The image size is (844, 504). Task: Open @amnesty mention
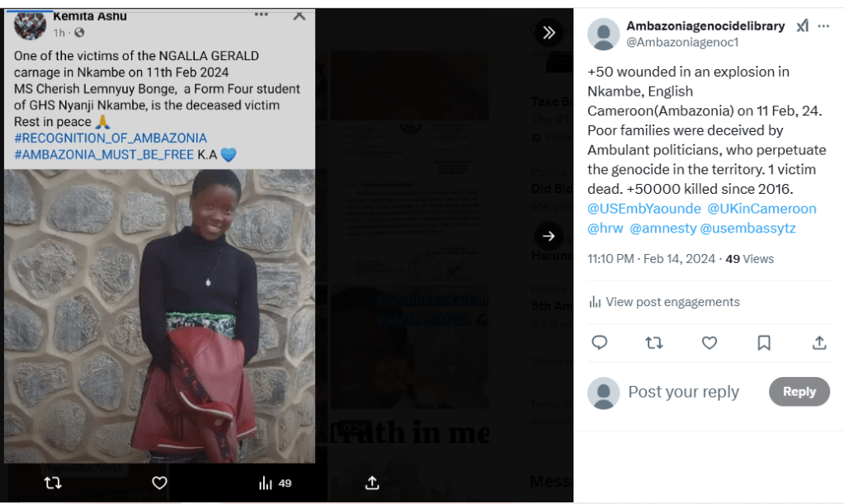662,228
